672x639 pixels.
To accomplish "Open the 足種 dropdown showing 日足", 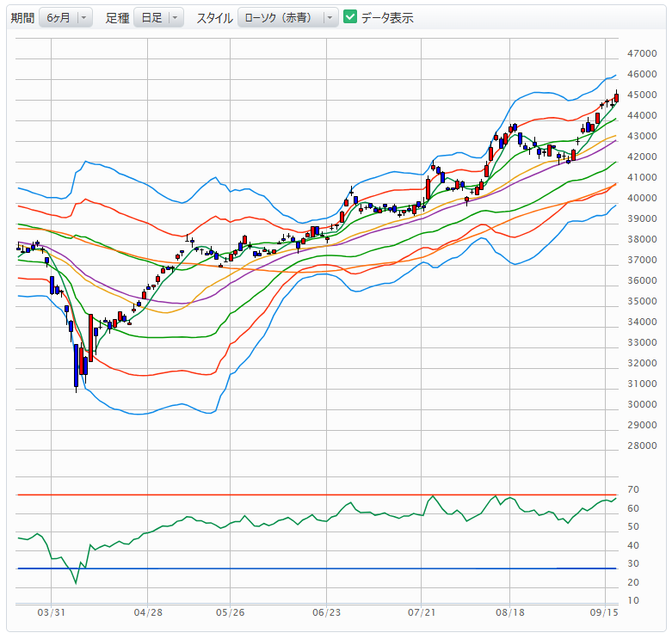I will (x=158, y=17).
